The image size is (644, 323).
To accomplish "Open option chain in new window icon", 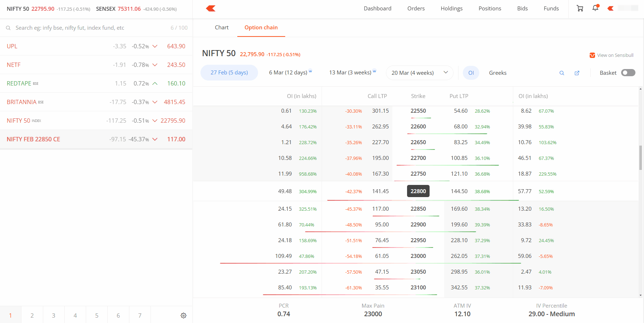I will coord(577,73).
